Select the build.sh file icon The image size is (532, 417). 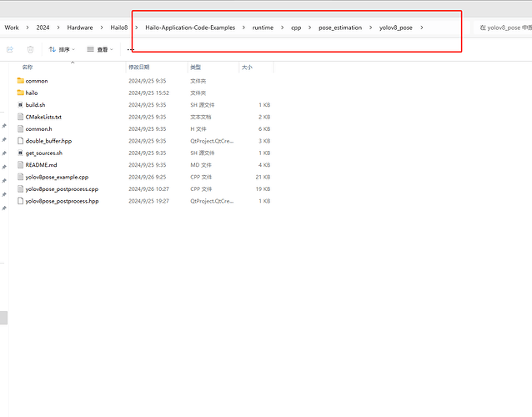pyautogui.click(x=20, y=105)
